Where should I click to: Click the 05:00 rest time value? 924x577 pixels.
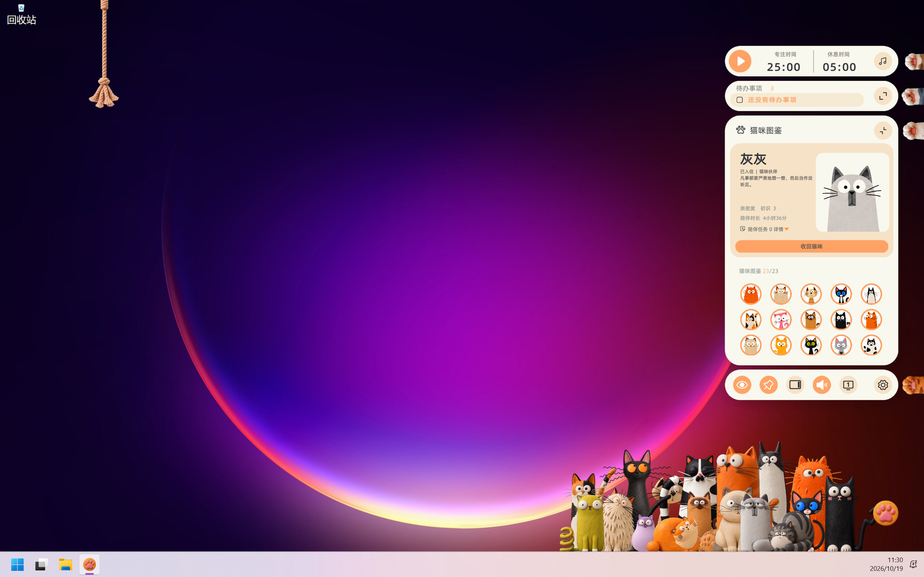pyautogui.click(x=839, y=67)
